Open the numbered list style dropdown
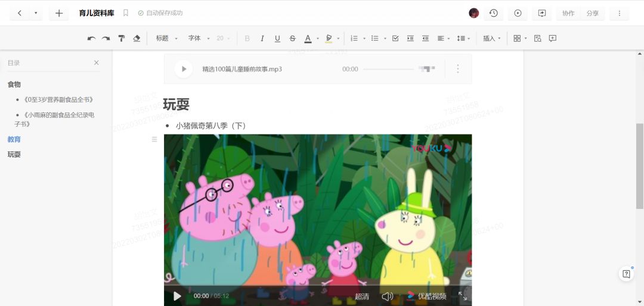This screenshot has height=306, width=644. pos(364,39)
